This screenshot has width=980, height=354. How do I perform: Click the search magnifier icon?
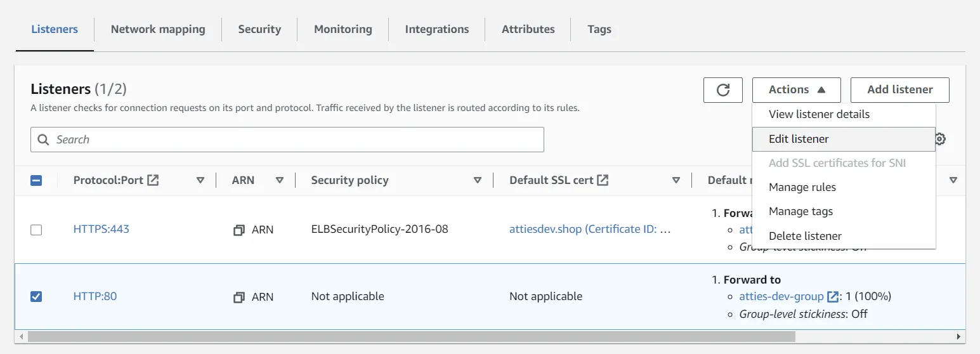44,140
